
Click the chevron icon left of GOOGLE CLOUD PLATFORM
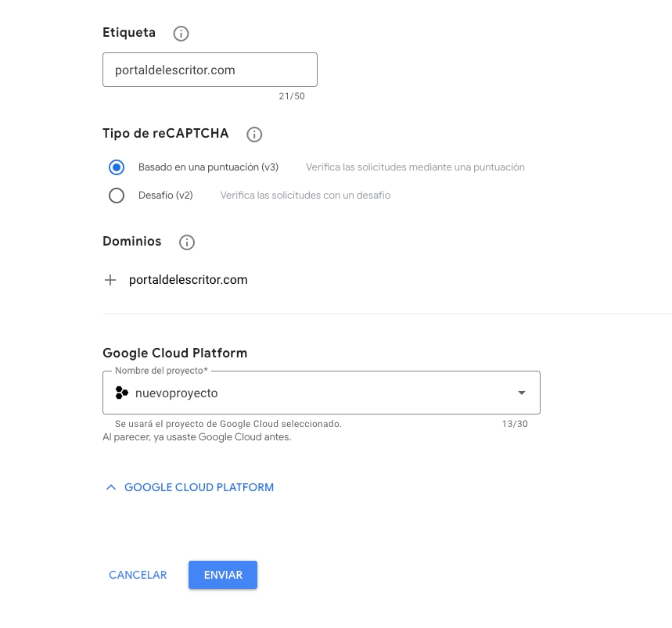[x=110, y=487]
